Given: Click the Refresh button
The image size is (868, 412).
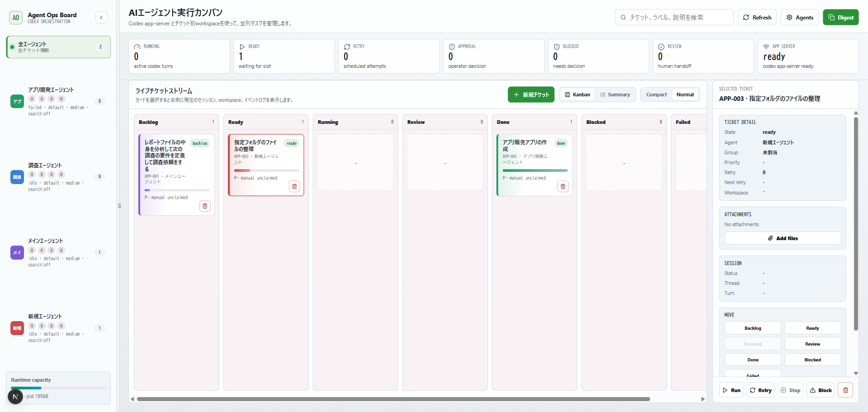Looking at the screenshot, I should 757,18.
